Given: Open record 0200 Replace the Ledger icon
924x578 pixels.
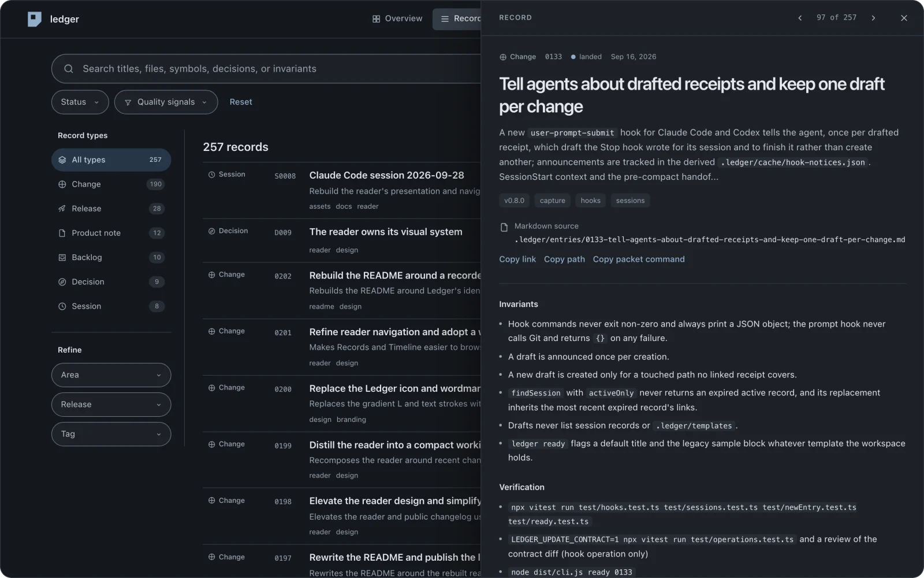Looking at the screenshot, I should pyautogui.click(x=342, y=403).
